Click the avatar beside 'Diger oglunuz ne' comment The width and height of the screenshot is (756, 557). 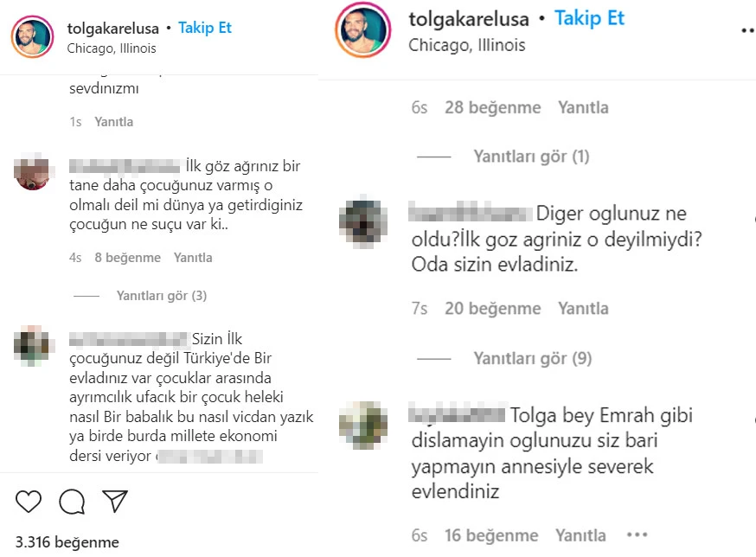pyautogui.click(x=363, y=225)
